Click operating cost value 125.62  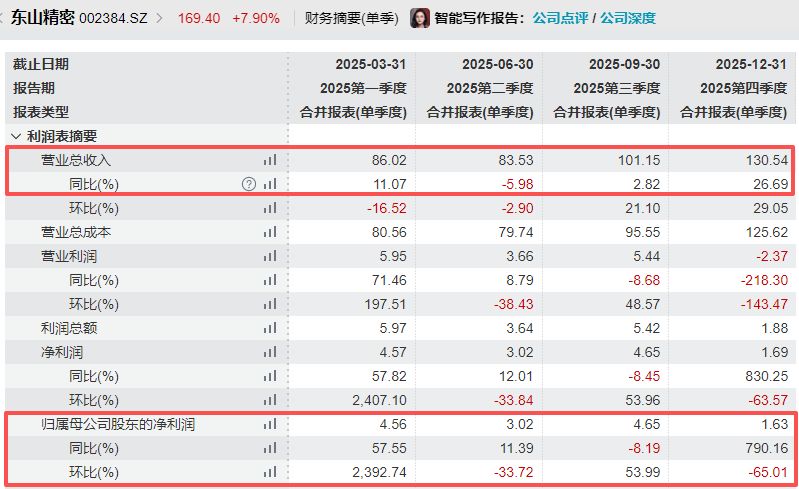pos(766,232)
